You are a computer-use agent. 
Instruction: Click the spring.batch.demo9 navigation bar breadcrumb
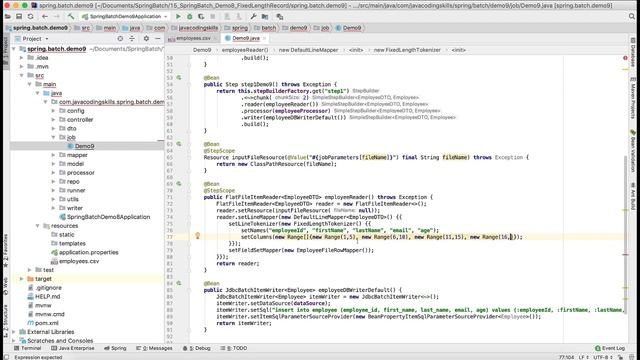(x=37, y=28)
